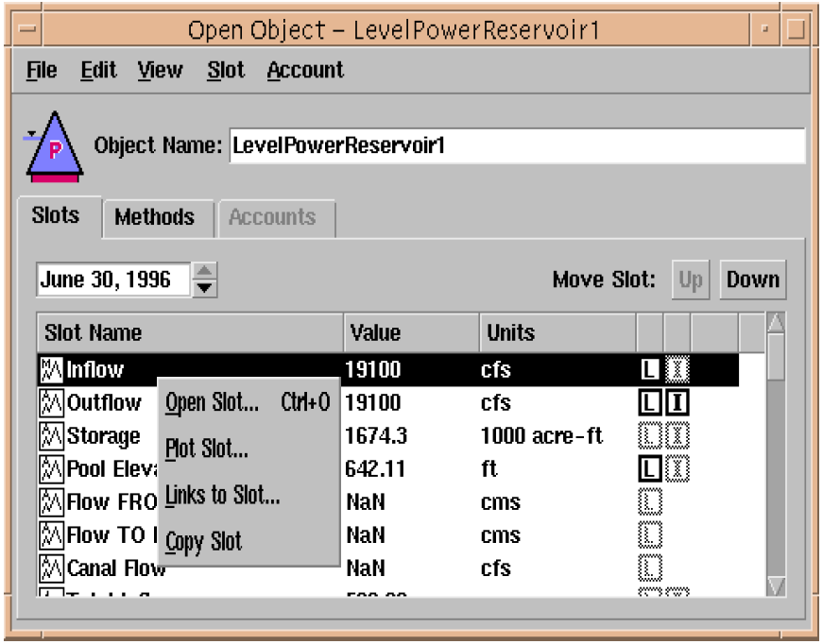The image size is (823, 644).
Task: Click the series icon beside Storage
Action: click(x=50, y=436)
